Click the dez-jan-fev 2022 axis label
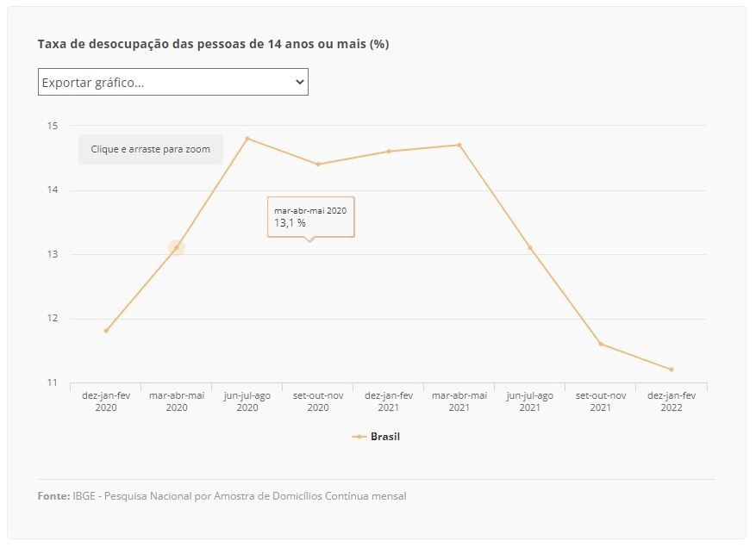 (x=672, y=401)
